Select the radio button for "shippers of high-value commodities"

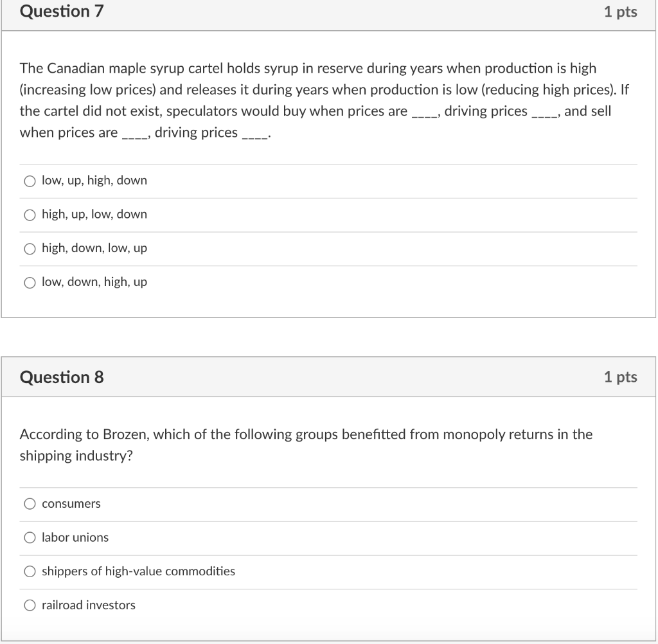tap(30, 571)
